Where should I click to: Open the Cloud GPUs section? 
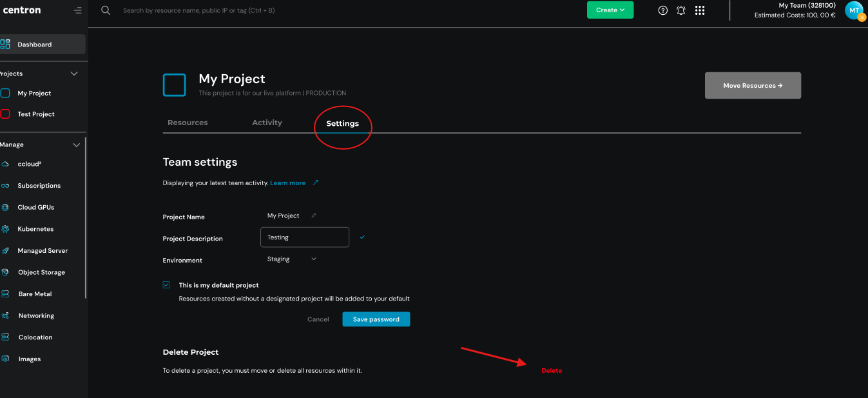click(6, 207)
